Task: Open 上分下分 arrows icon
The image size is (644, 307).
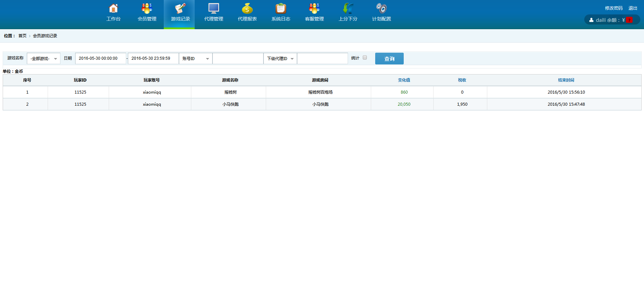Action: click(x=348, y=9)
